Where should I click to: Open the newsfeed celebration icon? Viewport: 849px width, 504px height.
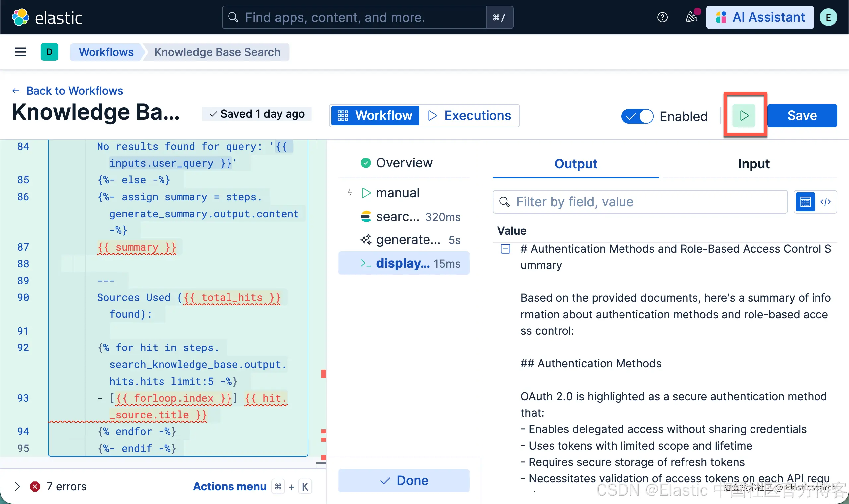[x=691, y=17]
